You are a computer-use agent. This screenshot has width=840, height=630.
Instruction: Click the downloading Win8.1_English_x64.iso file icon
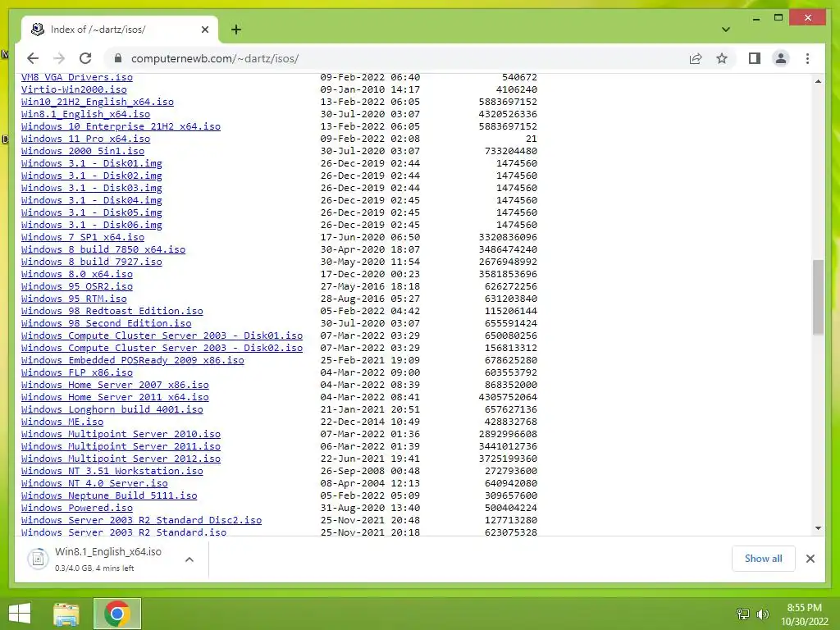pos(38,559)
